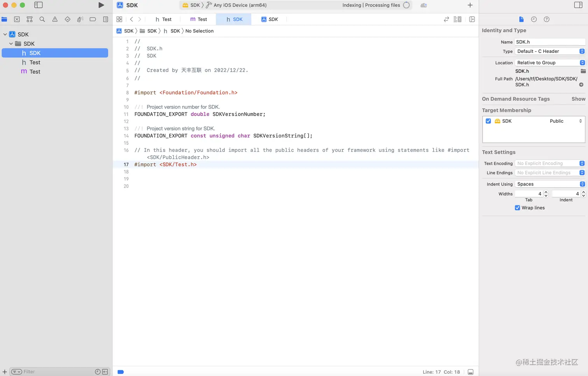Click No Selection in jump bar
Viewport: 588px width, 376px height.
point(199,31)
